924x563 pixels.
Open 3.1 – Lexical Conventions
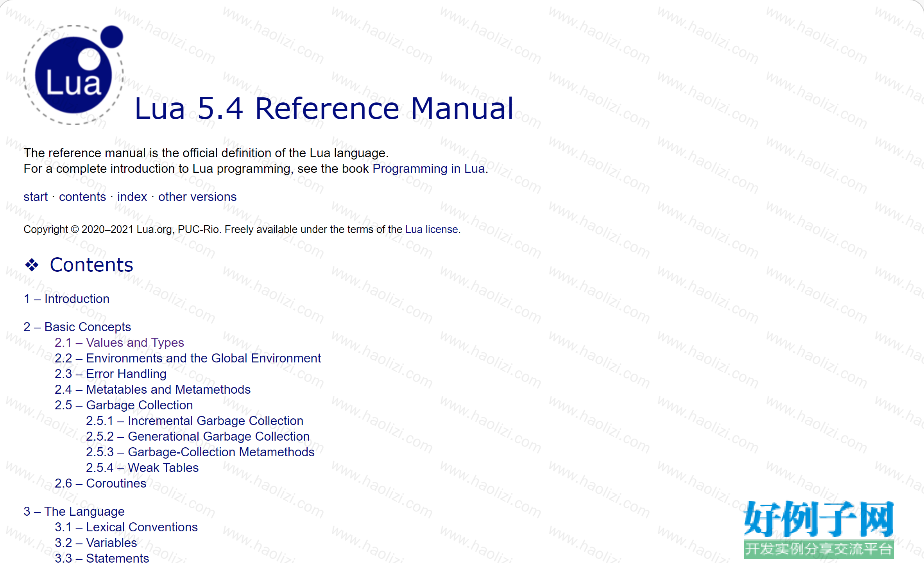[x=126, y=527]
